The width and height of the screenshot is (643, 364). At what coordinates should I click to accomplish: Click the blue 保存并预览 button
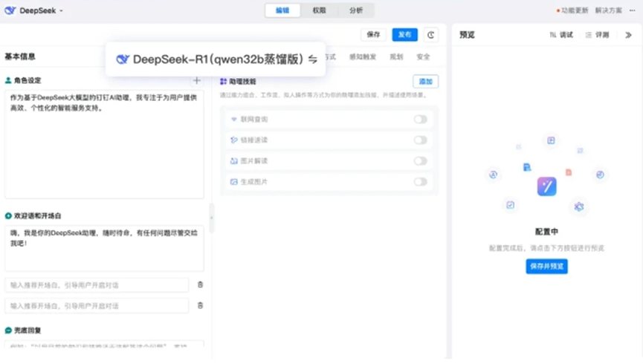tap(546, 267)
